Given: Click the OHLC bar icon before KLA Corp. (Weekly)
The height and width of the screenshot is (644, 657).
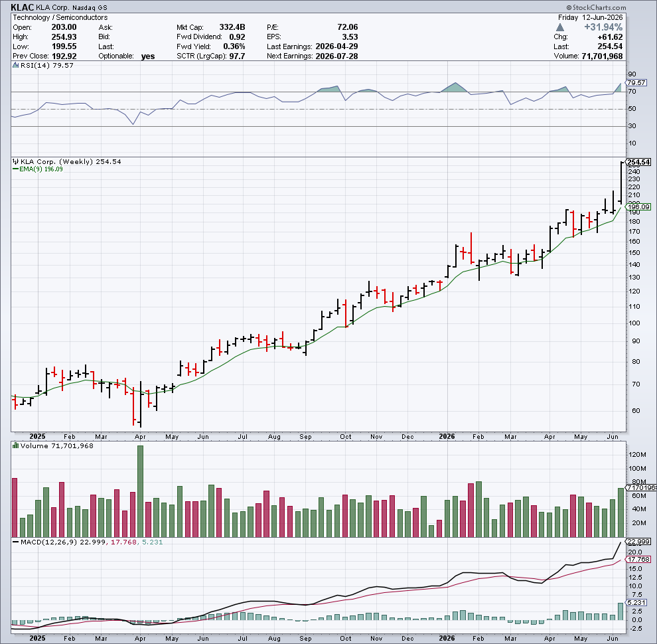Looking at the screenshot, I should click(x=15, y=161).
